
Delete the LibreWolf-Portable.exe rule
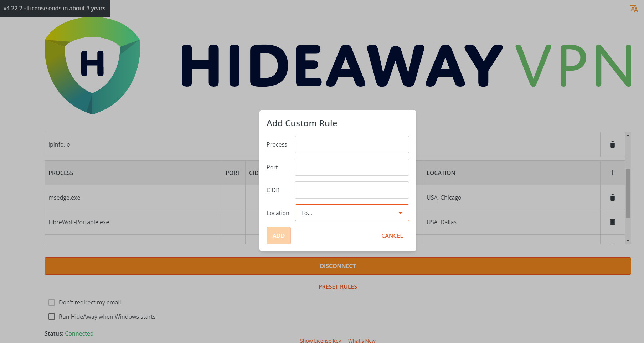coord(612,222)
